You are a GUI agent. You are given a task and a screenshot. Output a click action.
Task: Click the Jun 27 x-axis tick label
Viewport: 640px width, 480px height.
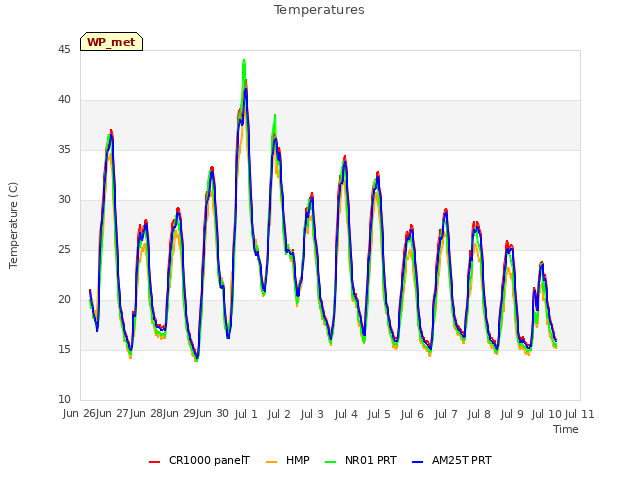point(112,414)
